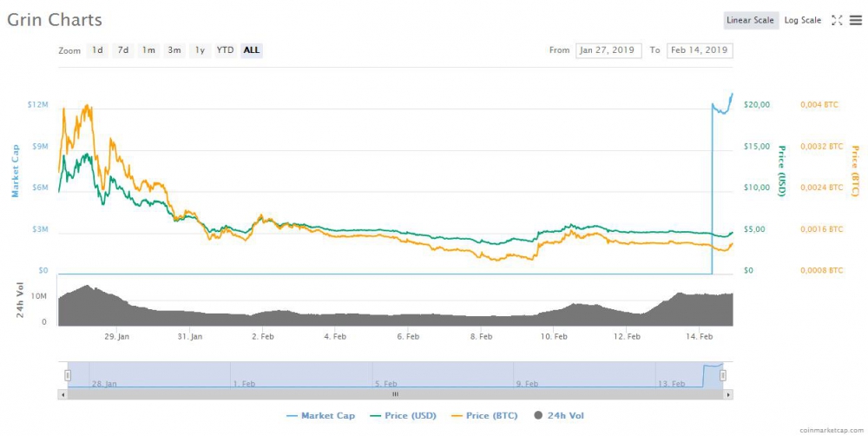
Task: Click the 4. Feb date axis label
Action: pyautogui.click(x=335, y=336)
